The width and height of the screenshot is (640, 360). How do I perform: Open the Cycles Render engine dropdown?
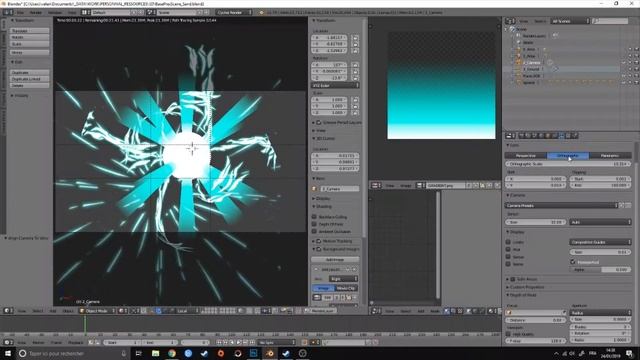pyautogui.click(x=233, y=12)
